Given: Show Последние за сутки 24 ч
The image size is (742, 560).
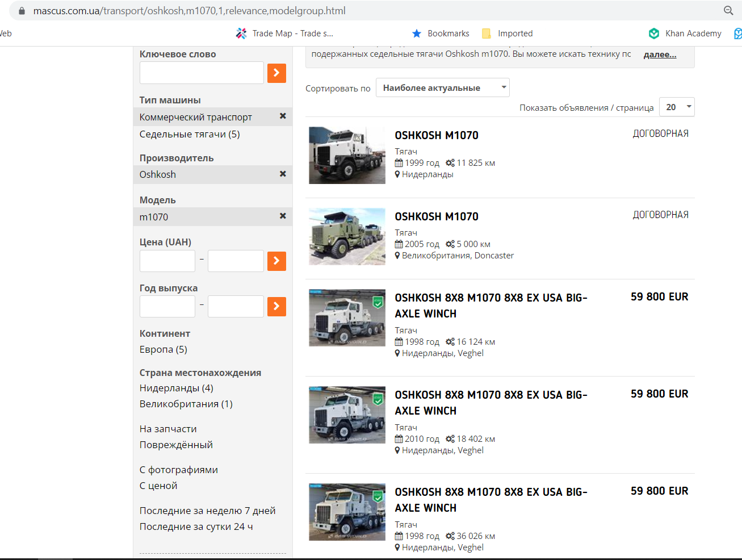Looking at the screenshot, I should tap(196, 526).
